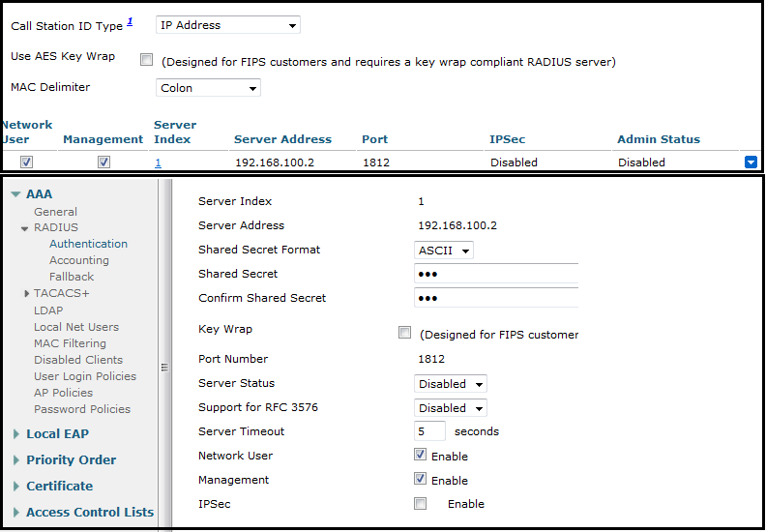Open the MAC Filtering menu item
Viewport: 766px width, 532px height.
70,343
